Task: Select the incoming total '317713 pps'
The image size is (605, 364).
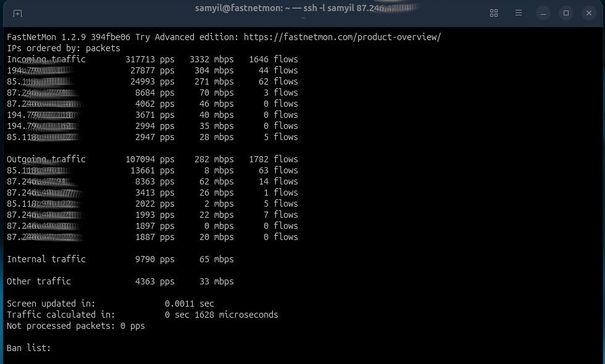Action: (x=149, y=59)
